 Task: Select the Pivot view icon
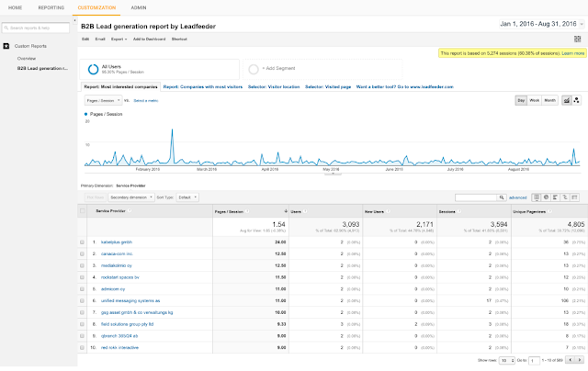(574, 197)
